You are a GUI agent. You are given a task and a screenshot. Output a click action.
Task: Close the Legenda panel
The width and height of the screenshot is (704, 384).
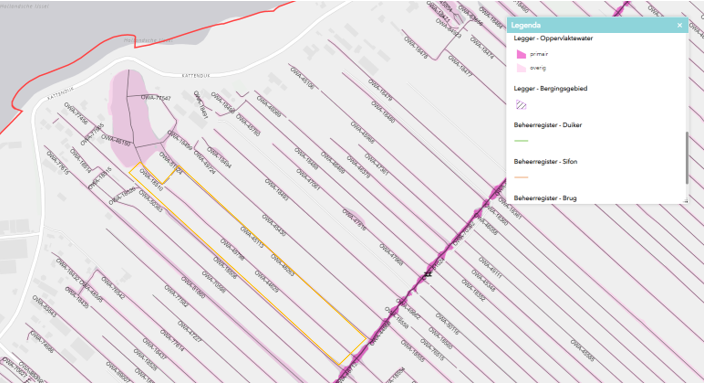click(x=679, y=26)
